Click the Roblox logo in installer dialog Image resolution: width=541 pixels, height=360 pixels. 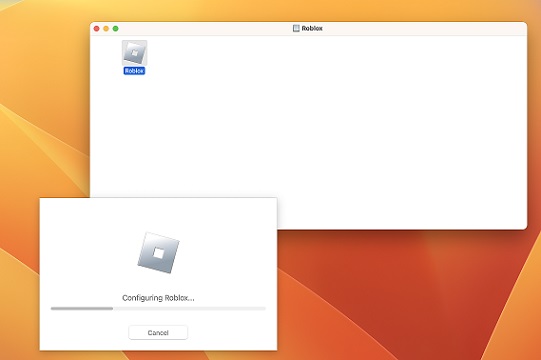point(158,253)
